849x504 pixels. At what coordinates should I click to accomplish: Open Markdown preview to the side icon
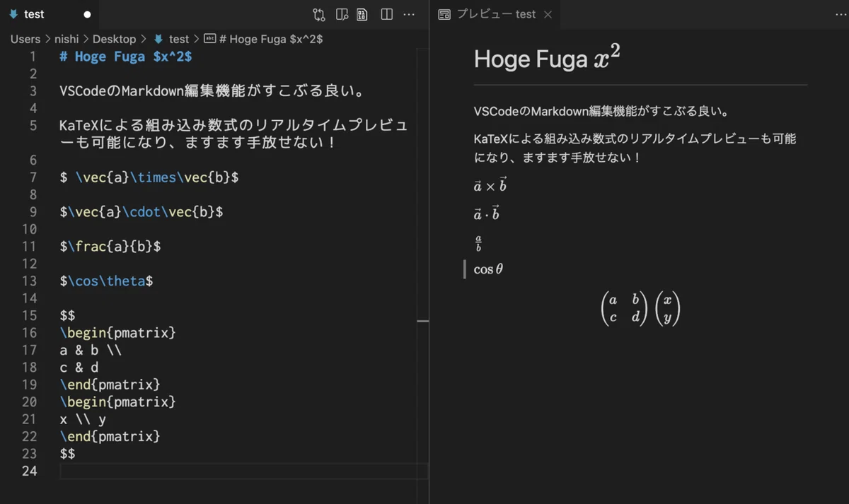click(342, 14)
